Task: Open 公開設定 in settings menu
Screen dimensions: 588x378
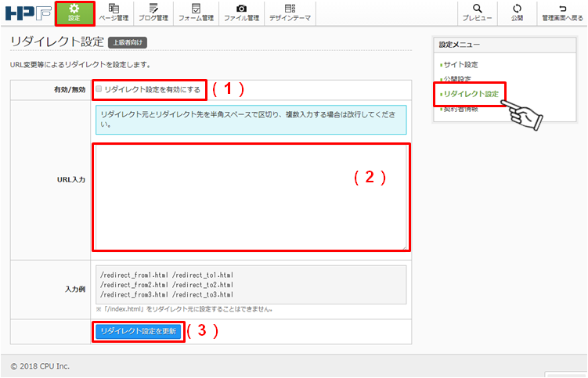Action: click(456, 79)
